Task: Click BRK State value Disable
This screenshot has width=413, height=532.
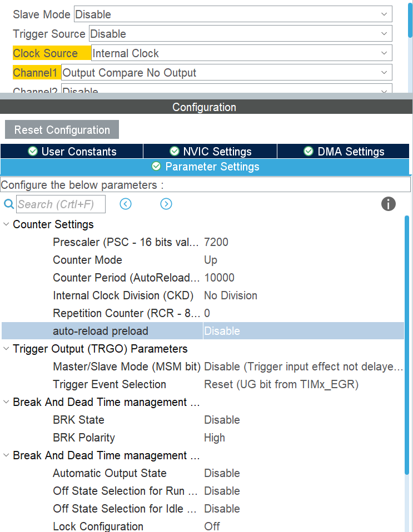Action: pos(222,420)
